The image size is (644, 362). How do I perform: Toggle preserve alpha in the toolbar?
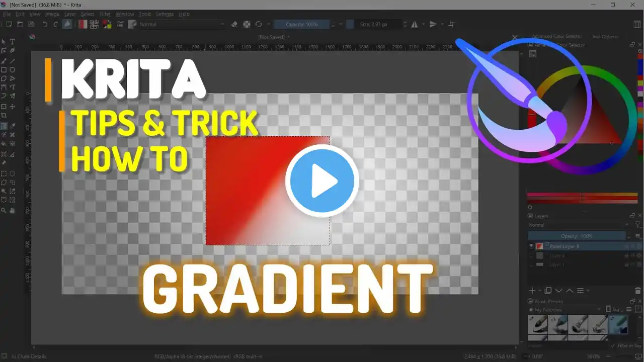247,24
